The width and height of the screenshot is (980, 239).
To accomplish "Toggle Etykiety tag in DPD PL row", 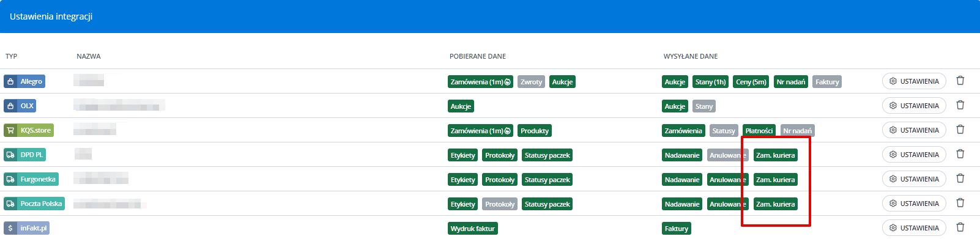I will coord(462,155).
